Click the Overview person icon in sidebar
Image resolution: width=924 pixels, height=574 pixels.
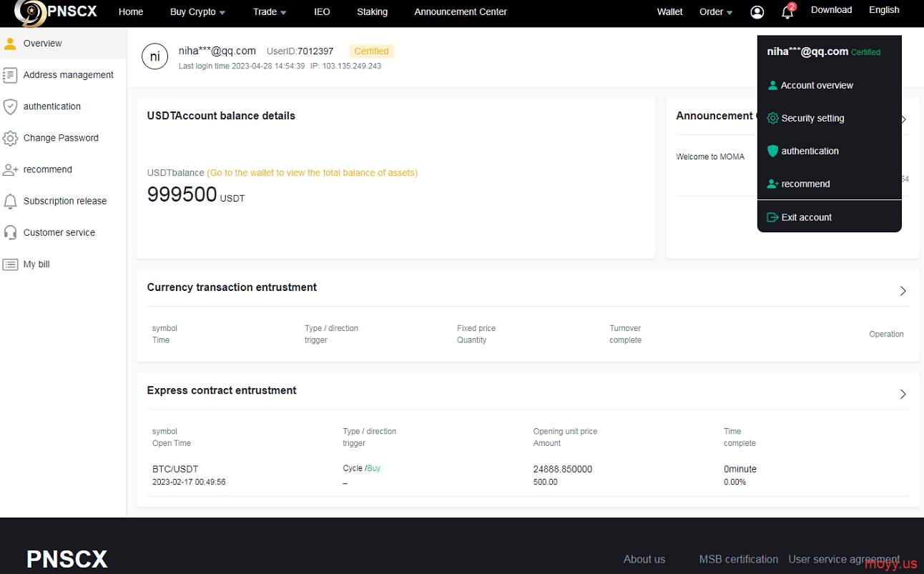pos(10,43)
